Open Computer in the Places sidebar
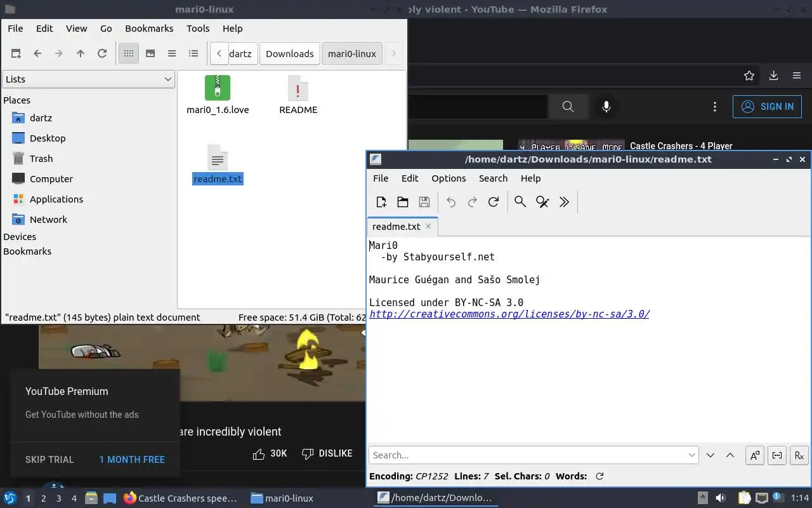 (51, 179)
